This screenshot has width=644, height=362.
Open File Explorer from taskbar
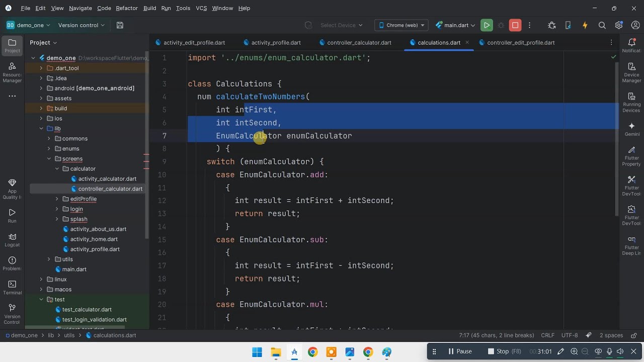[x=276, y=352]
